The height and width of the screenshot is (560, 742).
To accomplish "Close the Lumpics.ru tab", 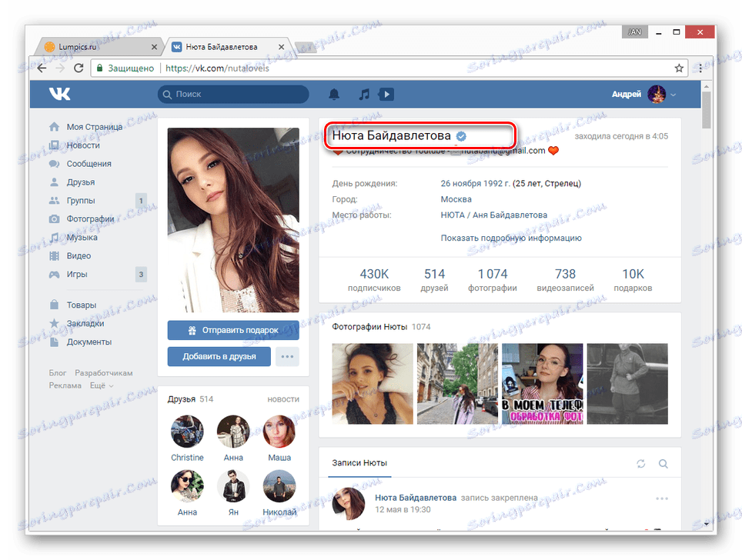I will pyautogui.click(x=154, y=47).
